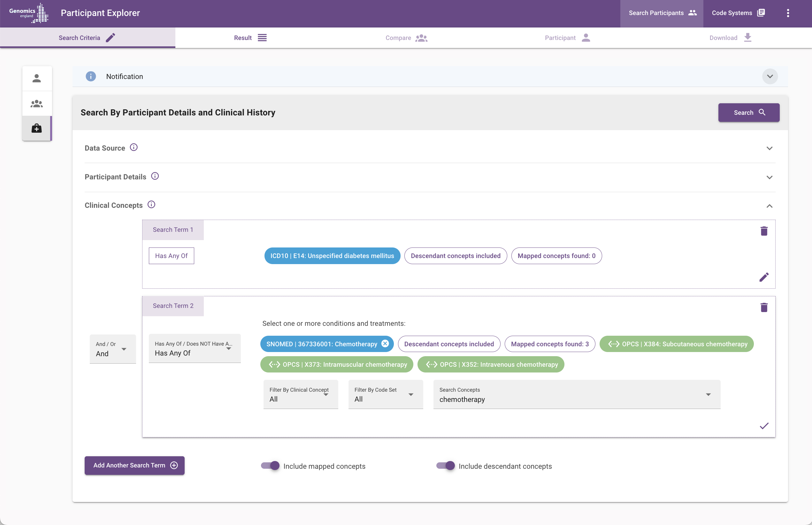Click the Clinical Concepts info icon
Viewport: 812px width, 525px height.
pos(151,205)
